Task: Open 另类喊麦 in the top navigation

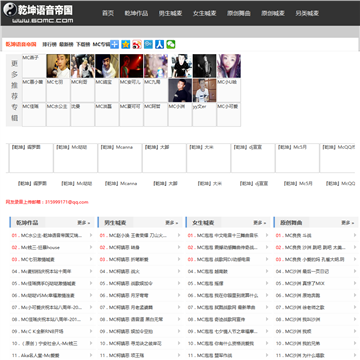Action: click(x=307, y=13)
